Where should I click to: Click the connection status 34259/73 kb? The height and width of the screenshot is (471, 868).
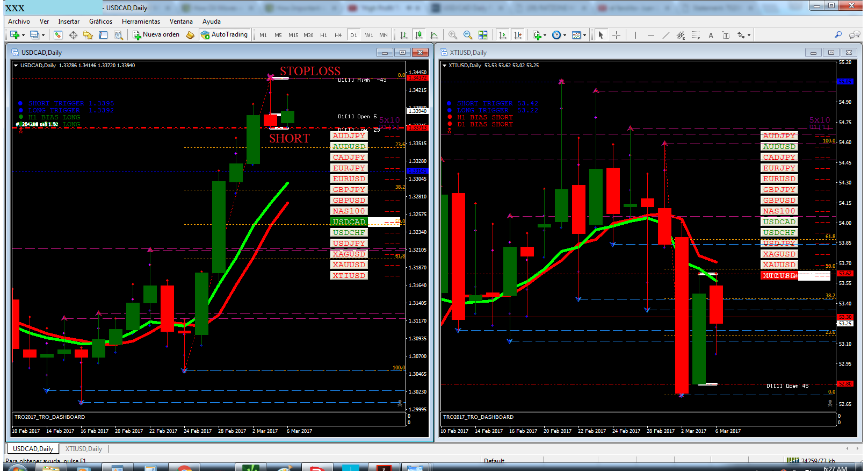click(x=812, y=460)
